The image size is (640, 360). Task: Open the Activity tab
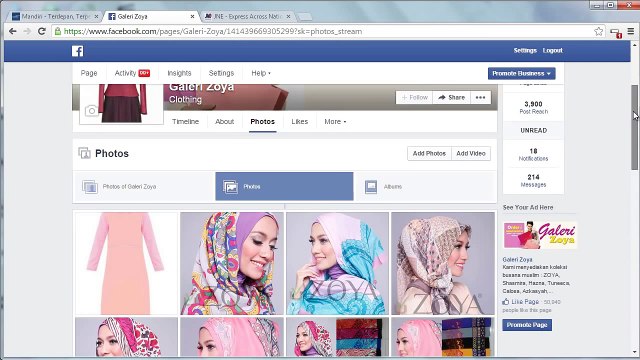coord(132,73)
